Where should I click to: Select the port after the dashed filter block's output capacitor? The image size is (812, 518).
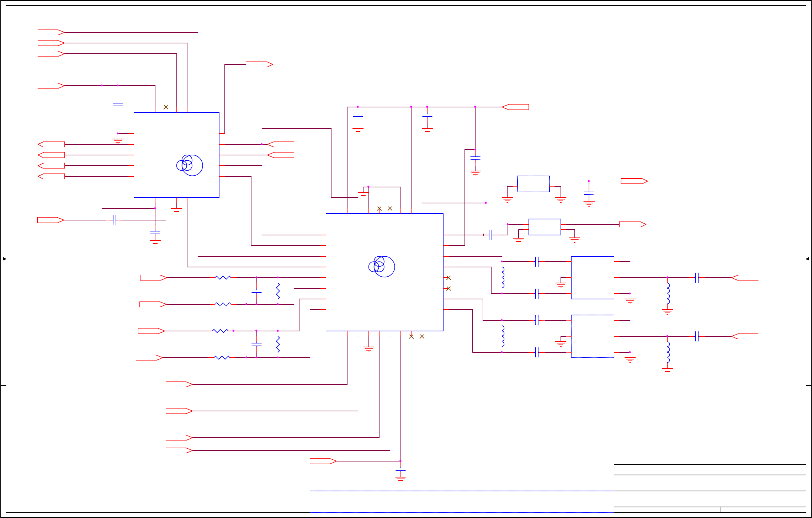coord(745,336)
